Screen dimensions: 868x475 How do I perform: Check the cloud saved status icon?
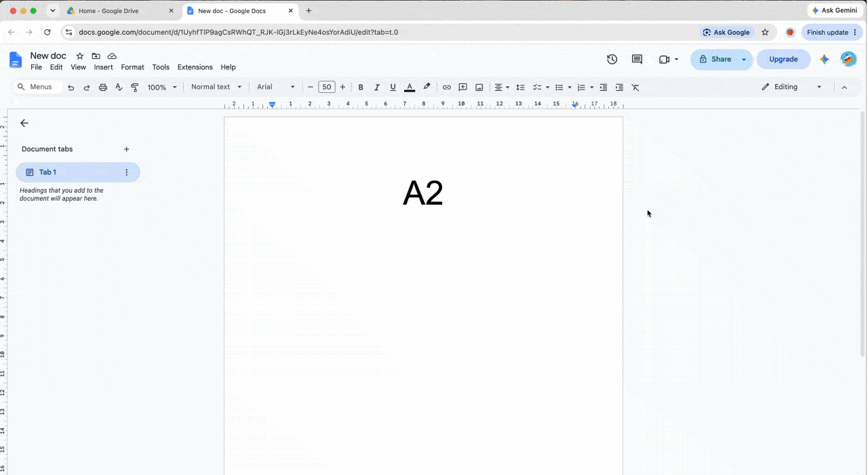click(x=113, y=56)
